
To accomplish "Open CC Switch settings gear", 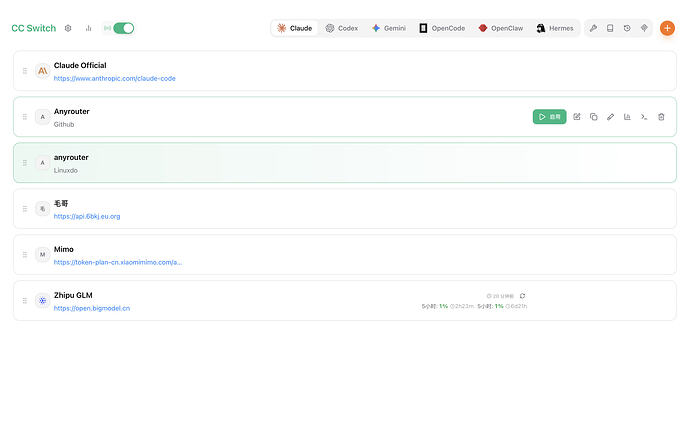I will pos(68,28).
